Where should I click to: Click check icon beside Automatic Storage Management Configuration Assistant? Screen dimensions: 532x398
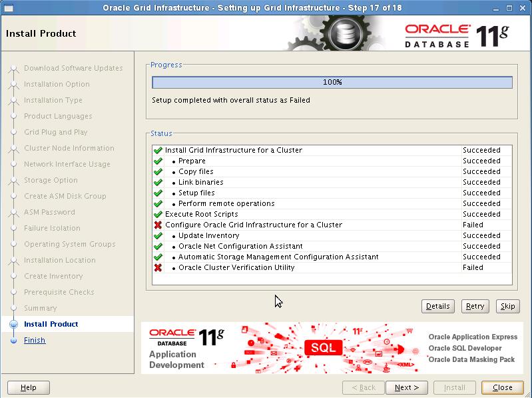pyautogui.click(x=158, y=257)
